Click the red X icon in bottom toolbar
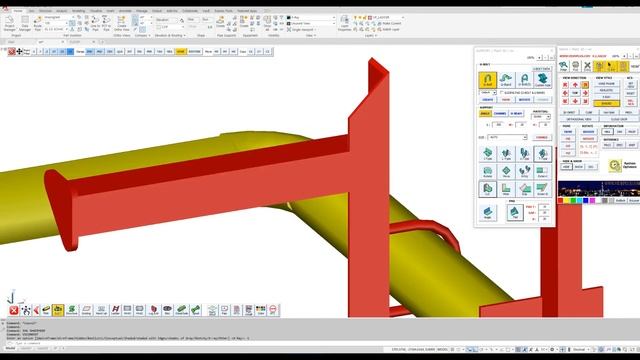 [x=13, y=311]
